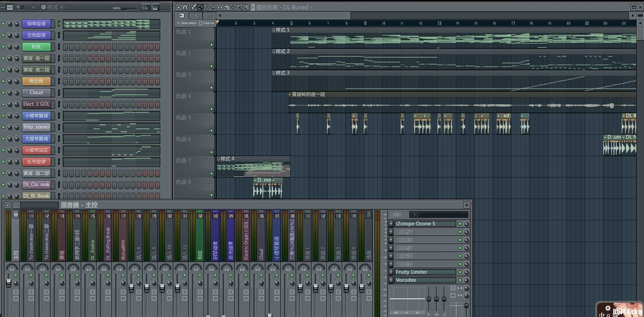Mute 轨道 1 via its green dot
The width and height of the screenshot is (644, 317).
click(x=211, y=45)
